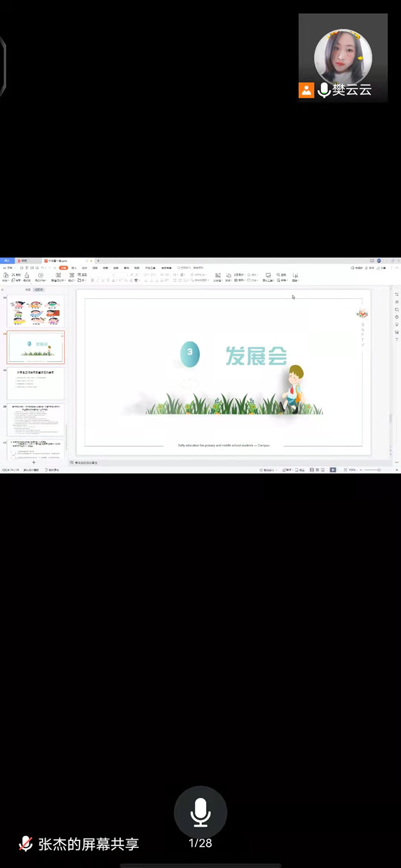Tap the microphone icon next to 樊云云's name

point(324,90)
